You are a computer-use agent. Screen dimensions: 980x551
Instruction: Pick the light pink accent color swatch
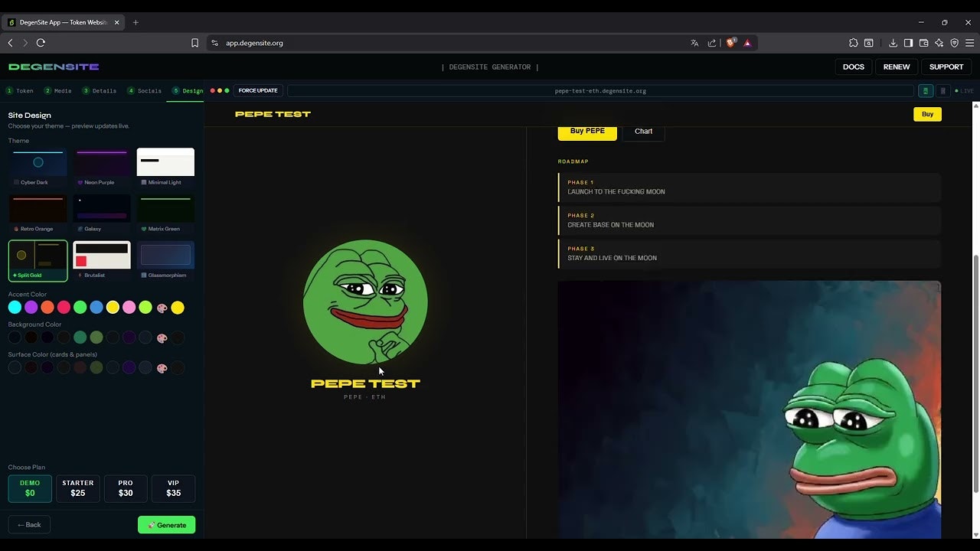pos(129,308)
